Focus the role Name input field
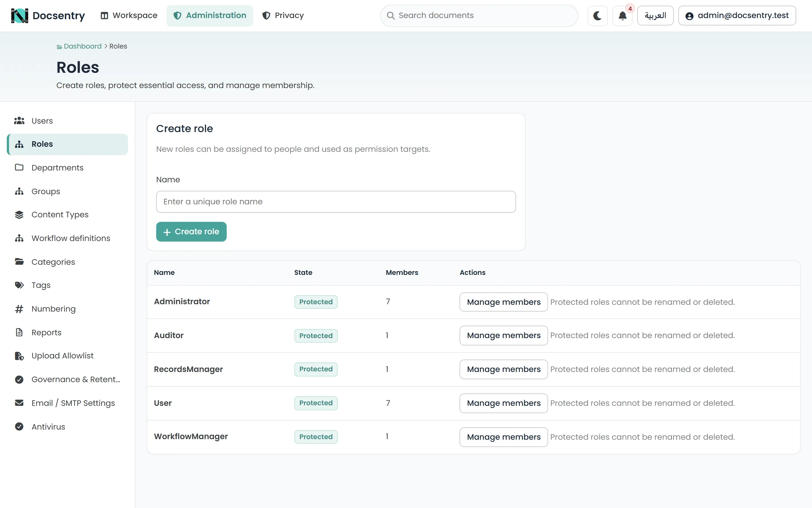The width and height of the screenshot is (812, 508). 336,202
